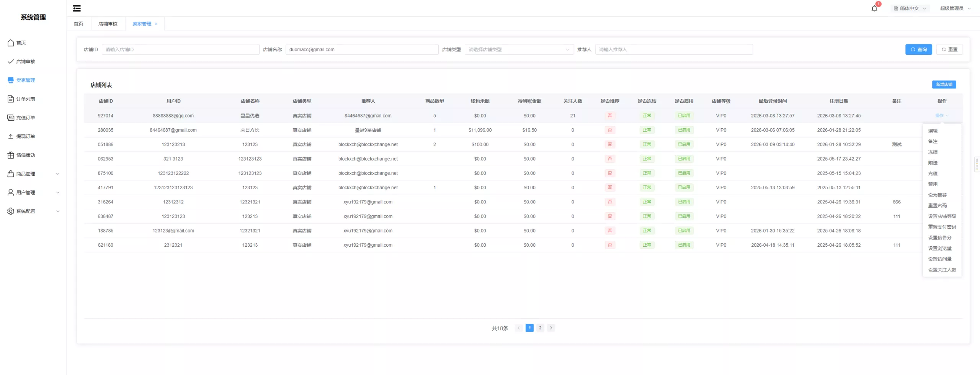Click the 充值订单 money icon in sidebar
This screenshot has height=375, width=980.
point(11,118)
